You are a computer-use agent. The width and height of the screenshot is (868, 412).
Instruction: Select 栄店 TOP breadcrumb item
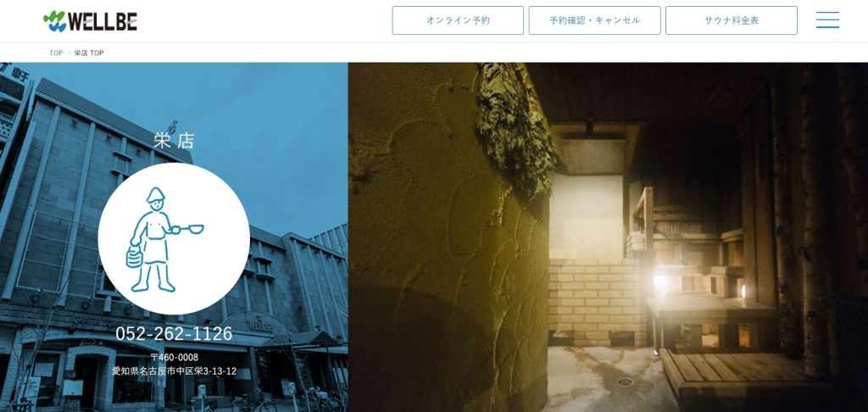click(x=89, y=53)
